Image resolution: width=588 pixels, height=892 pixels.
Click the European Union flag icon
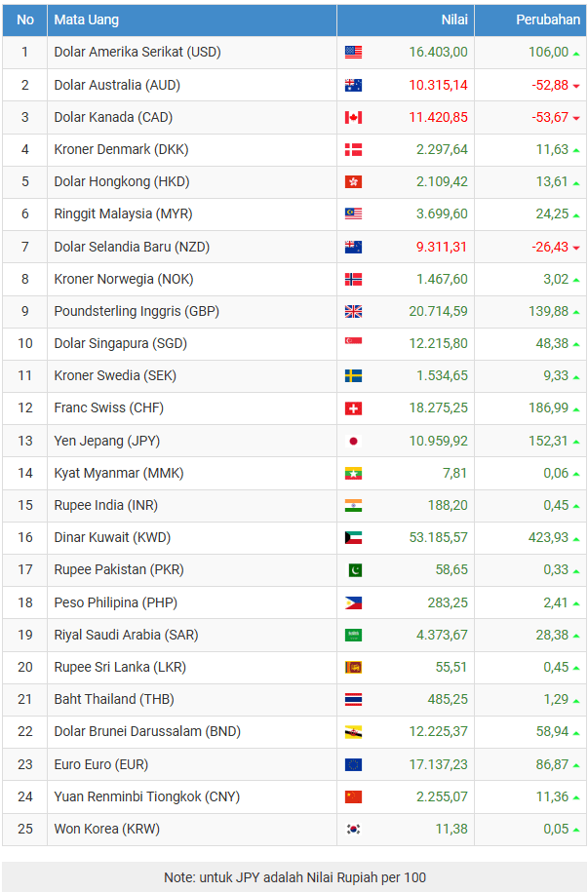coord(353,764)
